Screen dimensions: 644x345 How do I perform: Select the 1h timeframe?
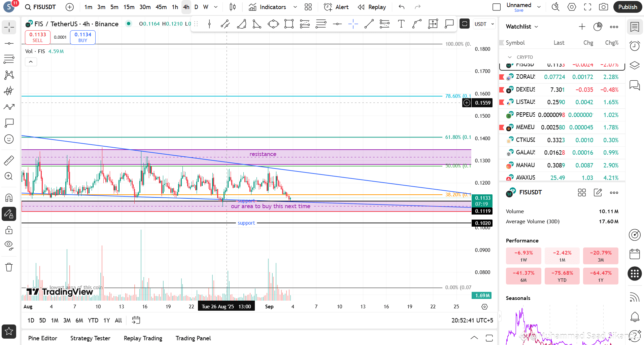pos(175,7)
